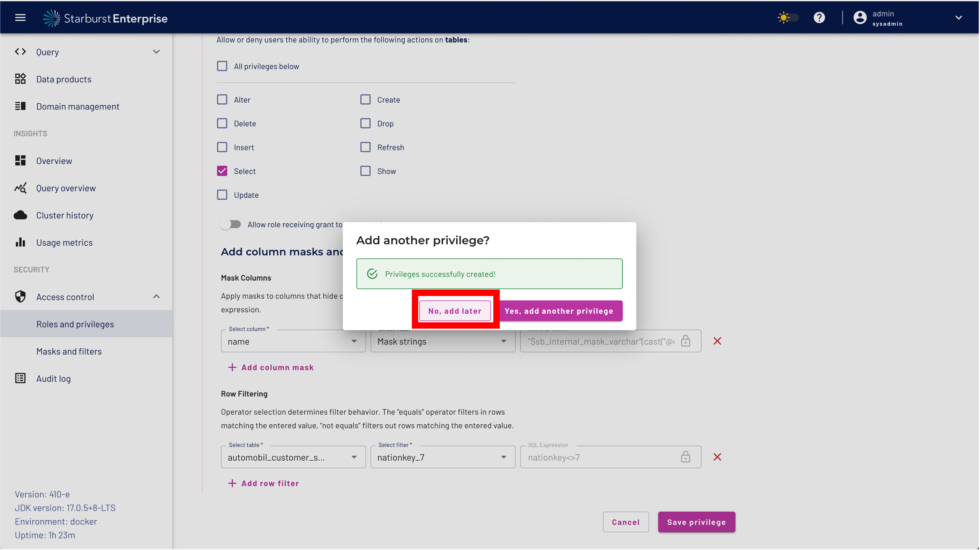Delete the row filter with red X

[x=717, y=457]
